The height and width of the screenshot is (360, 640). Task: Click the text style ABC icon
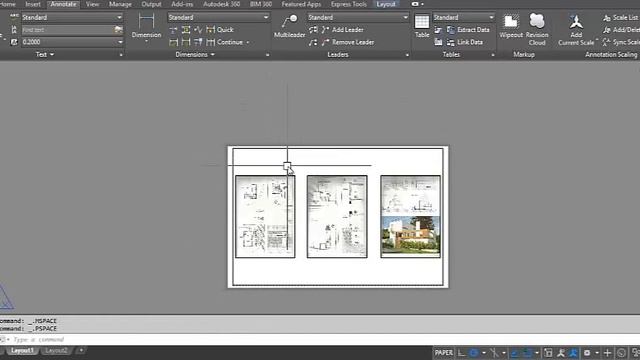[14, 17]
